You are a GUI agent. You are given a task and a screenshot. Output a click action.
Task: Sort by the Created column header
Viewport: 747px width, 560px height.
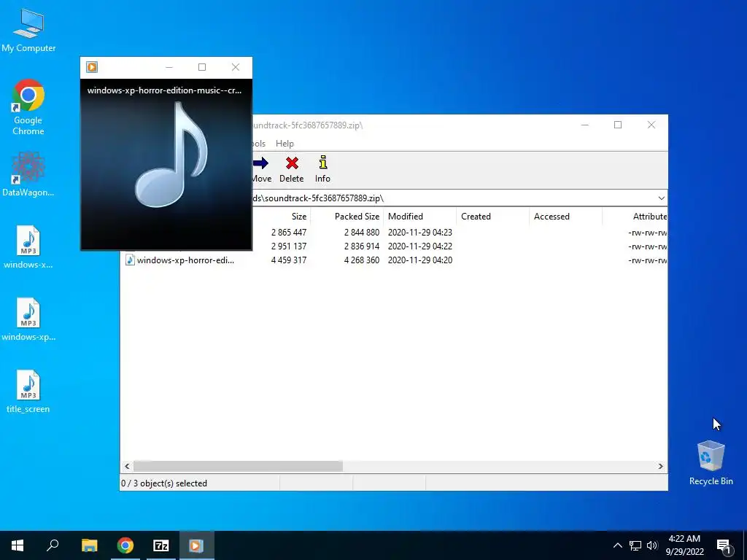pyautogui.click(x=476, y=216)
